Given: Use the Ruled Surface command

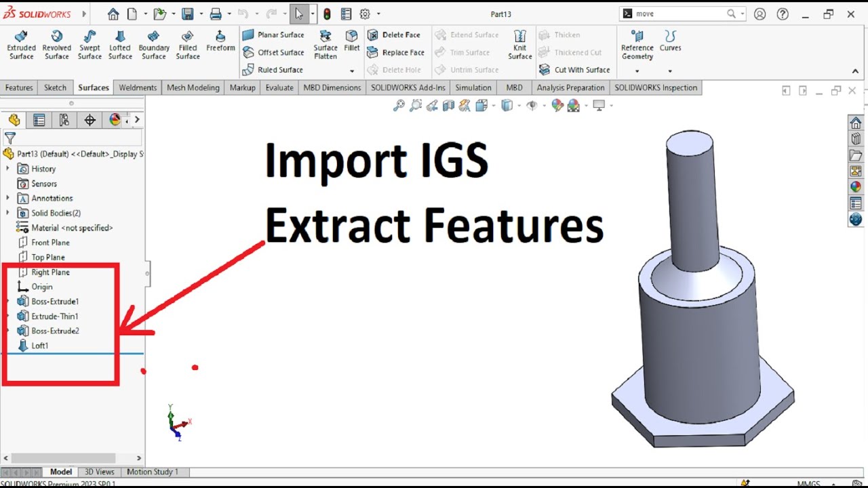Looking at the screenshot, I should click(273, 70).
